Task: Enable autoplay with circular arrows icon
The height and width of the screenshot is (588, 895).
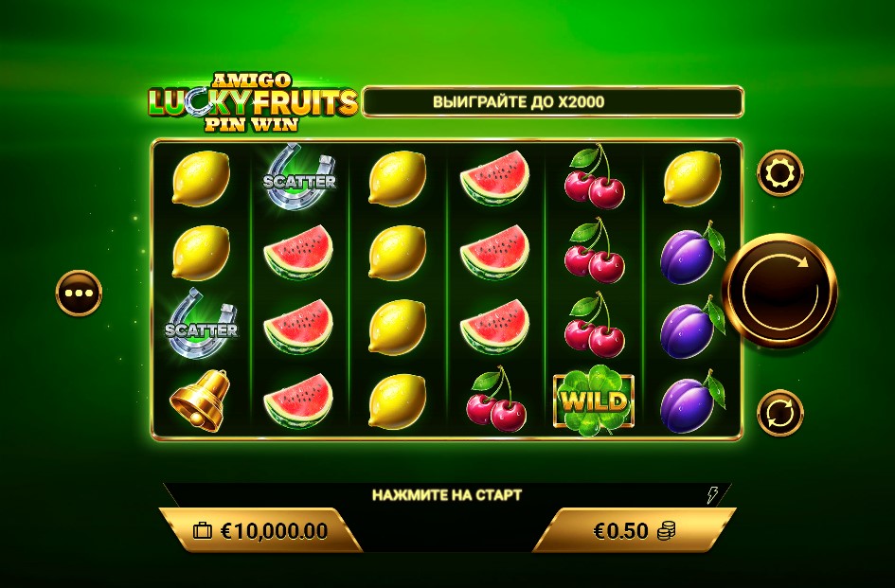Action: point(779,413)
